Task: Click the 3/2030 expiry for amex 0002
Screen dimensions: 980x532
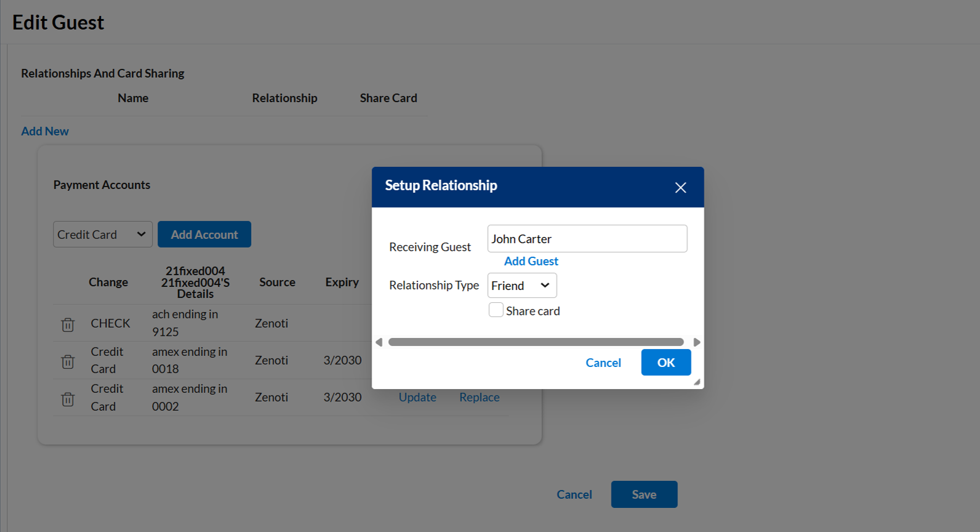Action: [343, 397]
